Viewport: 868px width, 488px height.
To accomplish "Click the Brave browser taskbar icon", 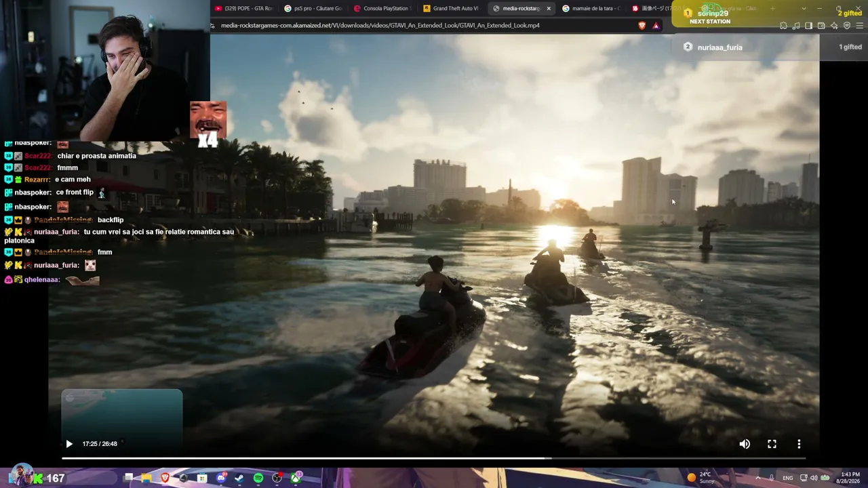I will pos(165,478).
